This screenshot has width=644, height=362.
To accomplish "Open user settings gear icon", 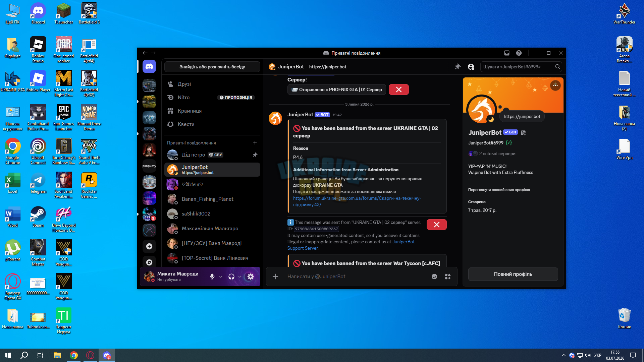I will 251,277.
